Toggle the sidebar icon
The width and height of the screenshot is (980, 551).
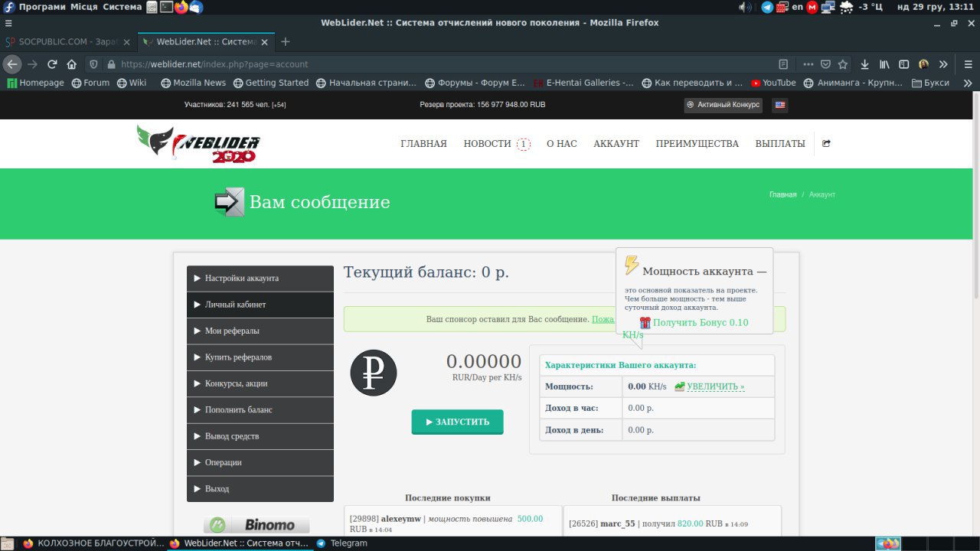tap(904, 64)
